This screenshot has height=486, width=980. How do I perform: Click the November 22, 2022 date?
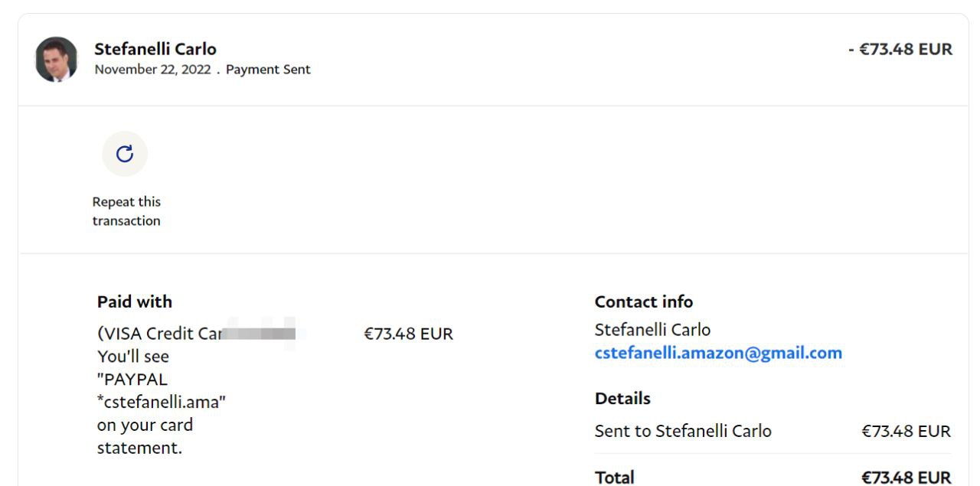152,70
